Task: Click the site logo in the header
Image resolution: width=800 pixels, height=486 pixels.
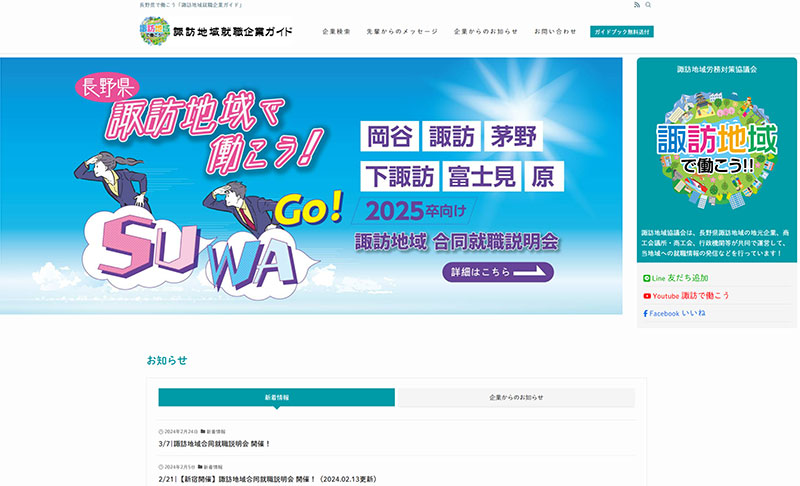Action: (x=155, y=31)
